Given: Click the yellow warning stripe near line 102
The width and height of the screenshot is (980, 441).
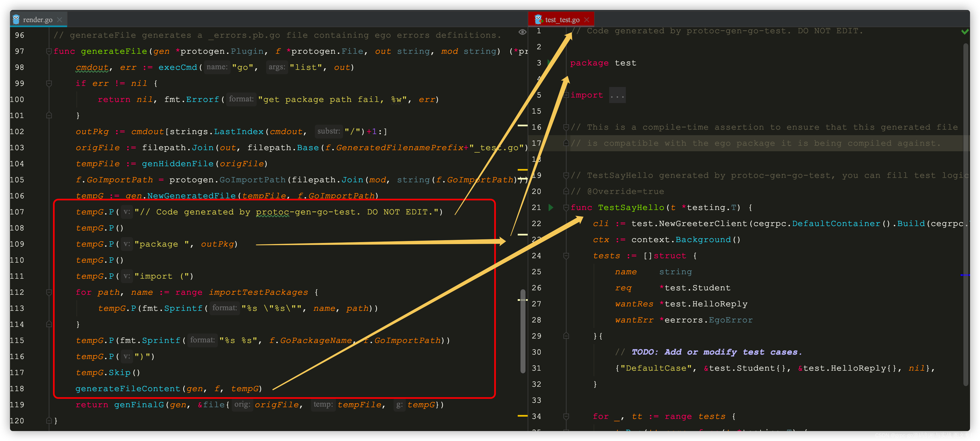Looking at the screenshot, I should (522, 125).
